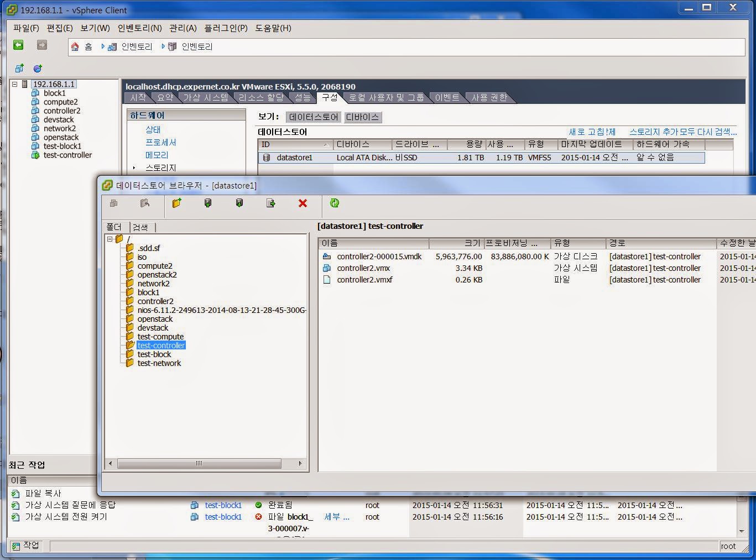Select the 디바이스 view button
The image size is (756, 560).
click(x=363, y=117)
